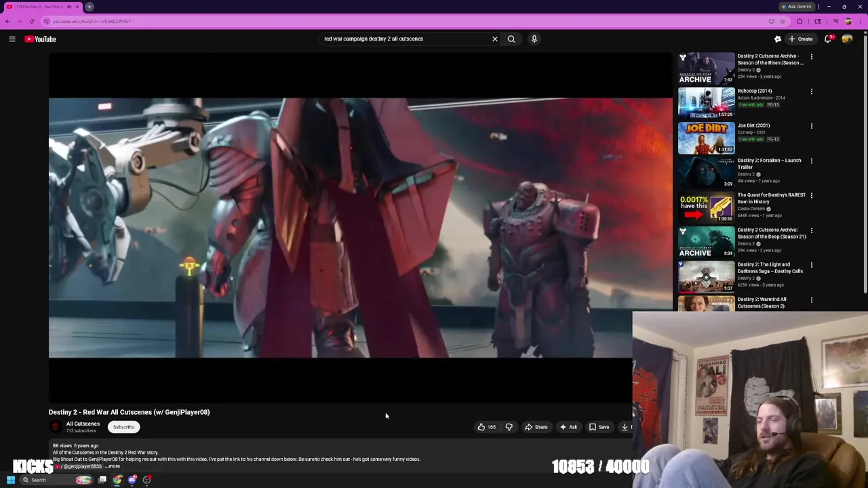Open Season of the Risen archive thumbnail
868x488 pixels.
(x=706, y=68)
